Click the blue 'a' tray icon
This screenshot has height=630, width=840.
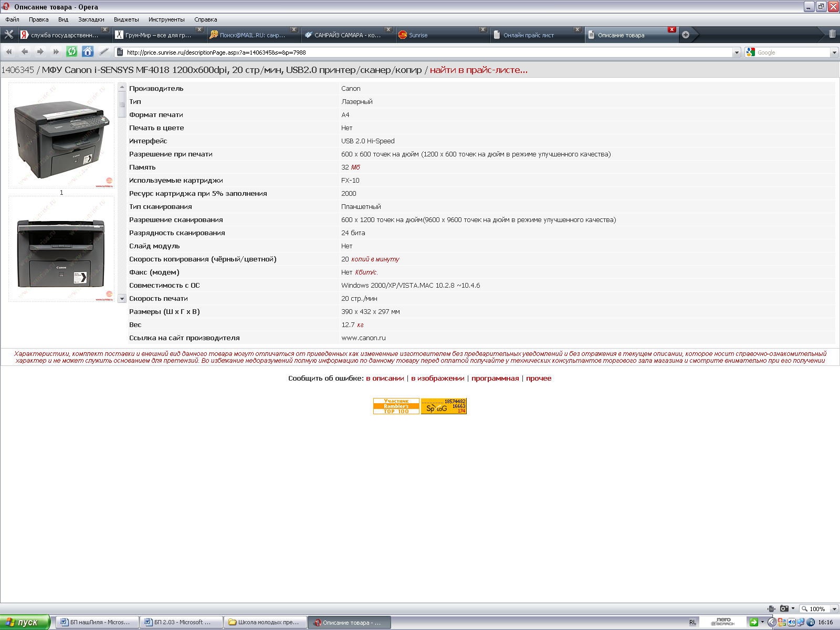(811, 622)
